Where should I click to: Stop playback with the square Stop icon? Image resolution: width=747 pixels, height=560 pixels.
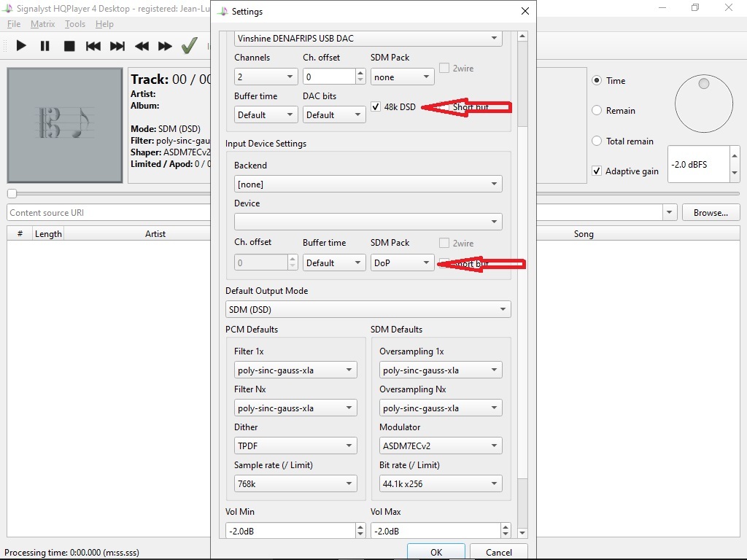[x=69, y=46]
